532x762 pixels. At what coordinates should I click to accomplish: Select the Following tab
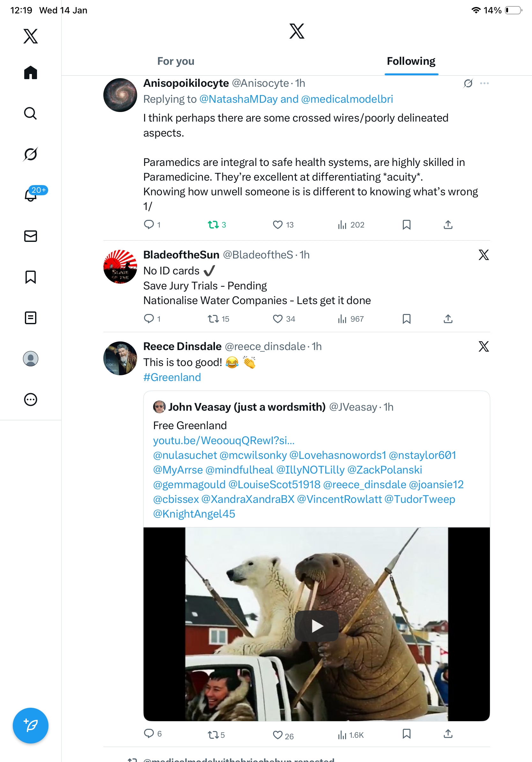pos(411,61)
